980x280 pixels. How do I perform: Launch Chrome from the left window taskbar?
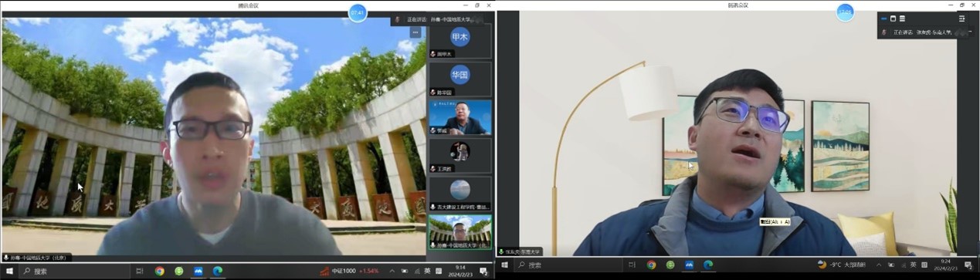[x=160, y=272]
